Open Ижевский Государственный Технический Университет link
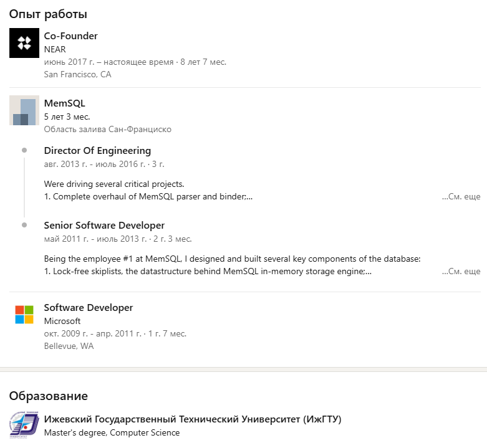The image size is (487, 448). click(x=192, y=419)
